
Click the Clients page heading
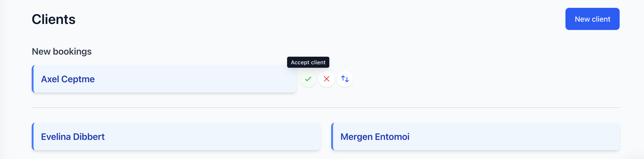54,19
